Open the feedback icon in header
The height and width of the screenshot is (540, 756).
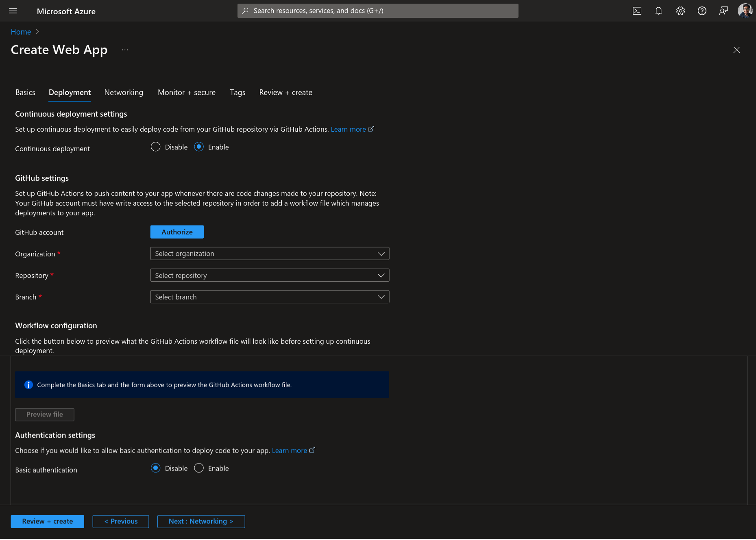point(723,11)
